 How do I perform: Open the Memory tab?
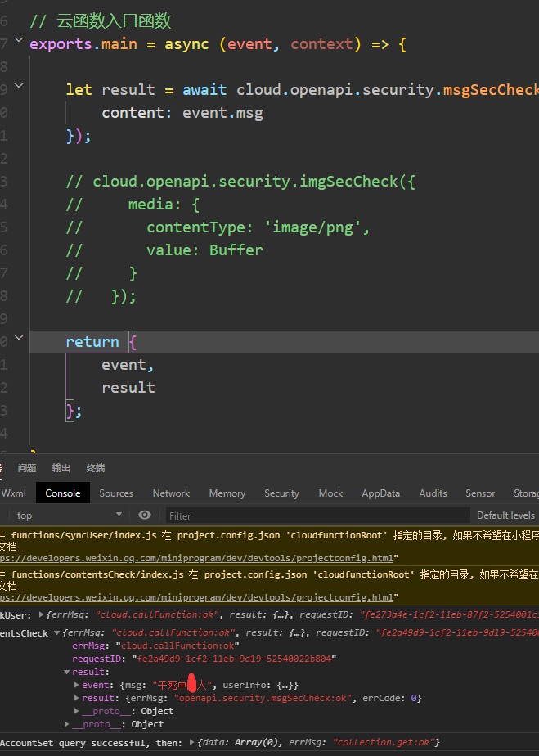[x=227, y=493]
